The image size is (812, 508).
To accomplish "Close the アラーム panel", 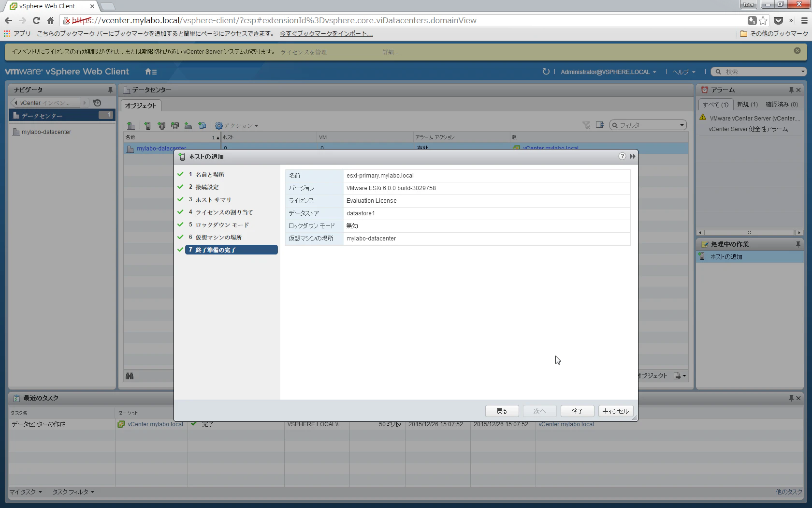I will pos(798,90).
